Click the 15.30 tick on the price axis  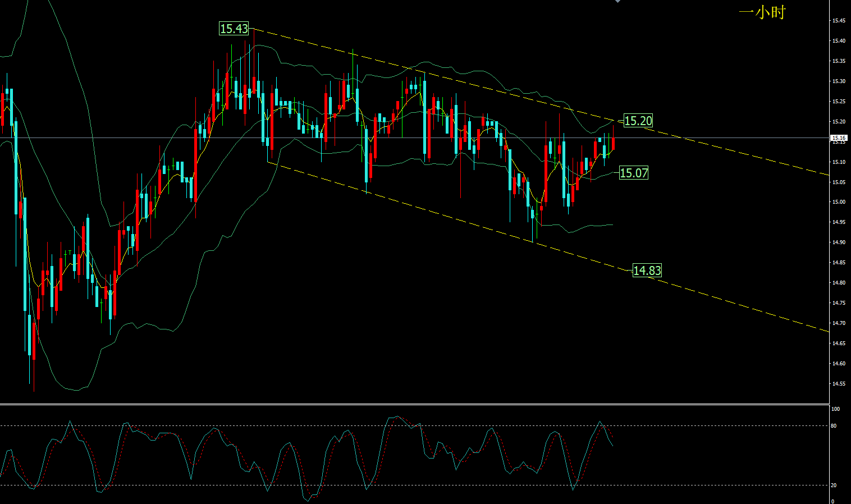(839, 81)
